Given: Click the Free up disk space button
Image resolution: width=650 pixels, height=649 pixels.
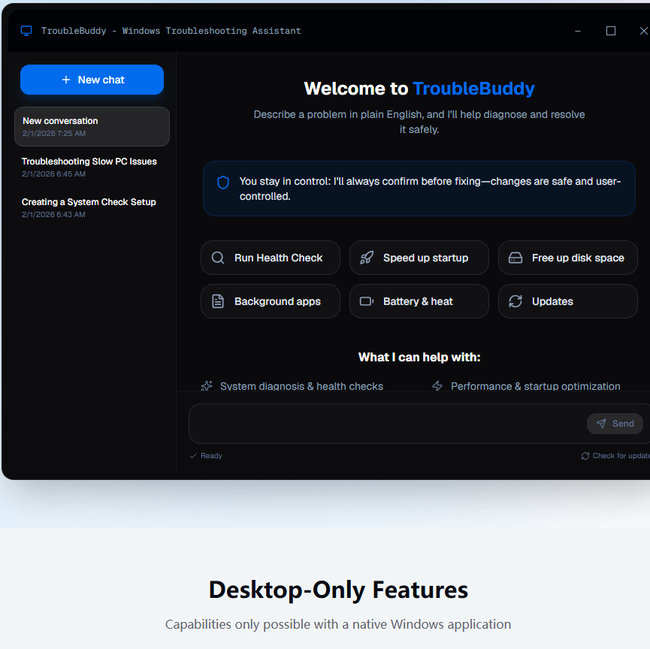Looking at the screenshot, I should [568, 258].
